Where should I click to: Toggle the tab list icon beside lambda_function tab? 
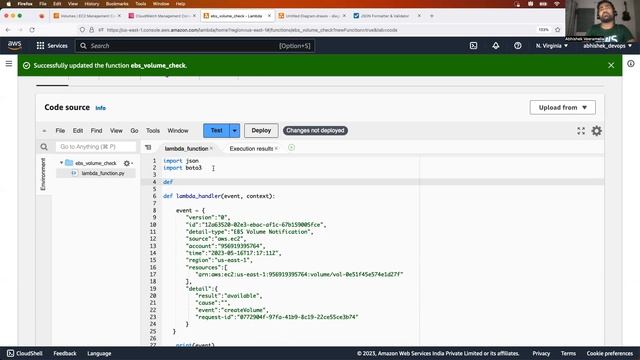(148, 148)
